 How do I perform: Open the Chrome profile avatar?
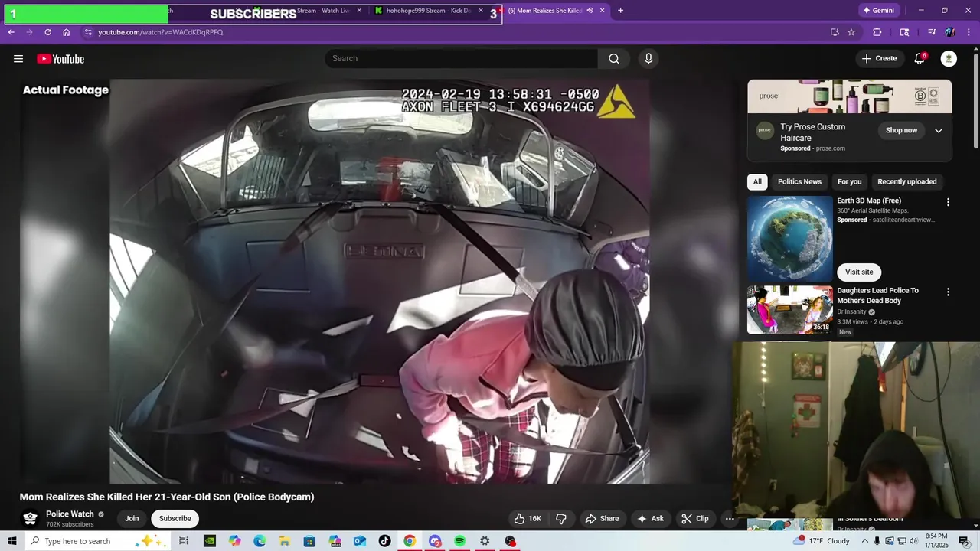pos(950,32)
